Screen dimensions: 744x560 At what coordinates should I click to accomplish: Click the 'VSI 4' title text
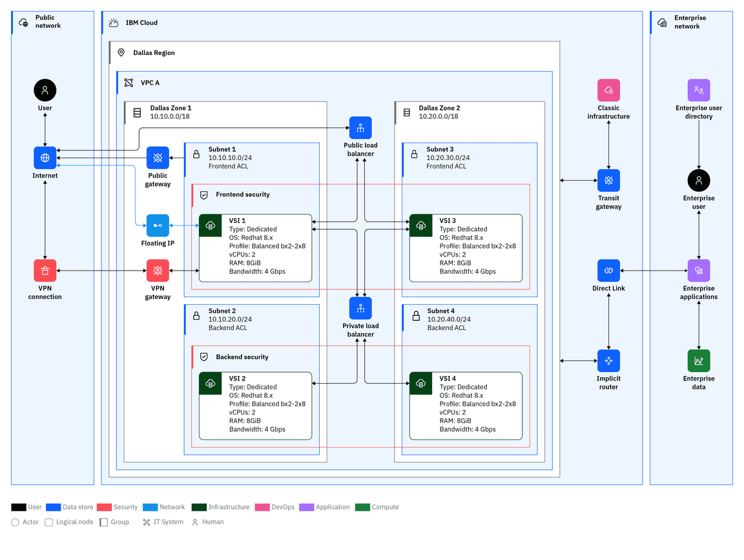(448, 379)
